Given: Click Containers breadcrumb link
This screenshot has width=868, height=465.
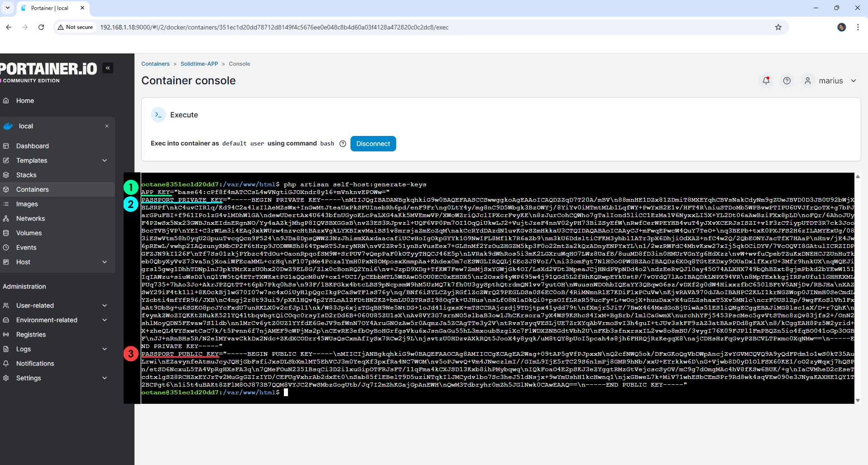Looking at the screenshot, I should coord(155,64).
